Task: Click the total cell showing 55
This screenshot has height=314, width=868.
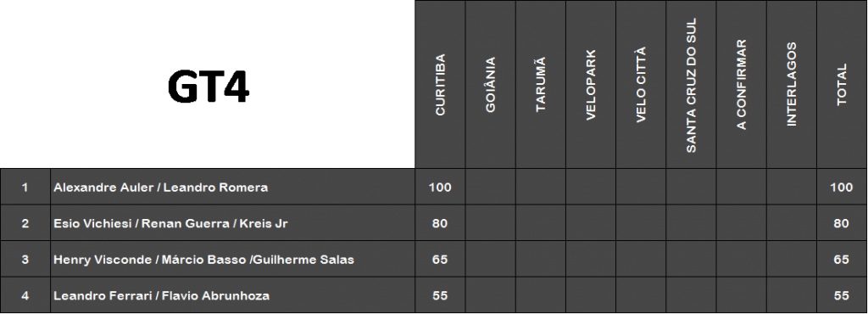Action: 842,295
